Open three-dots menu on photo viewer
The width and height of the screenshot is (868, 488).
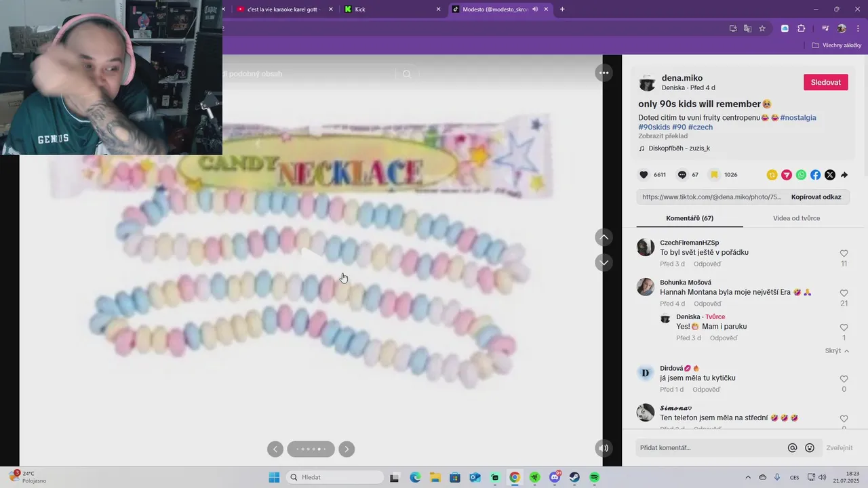click(x=604, y=73)
